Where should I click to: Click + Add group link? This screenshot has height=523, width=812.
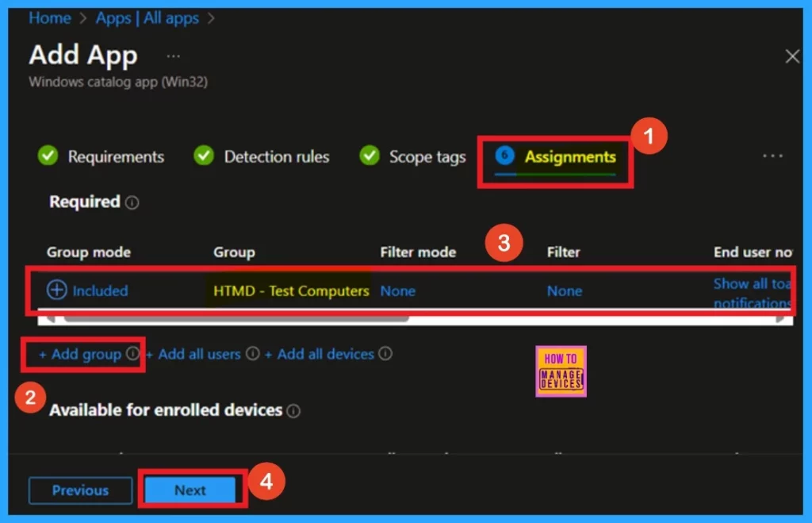[80, 354]
